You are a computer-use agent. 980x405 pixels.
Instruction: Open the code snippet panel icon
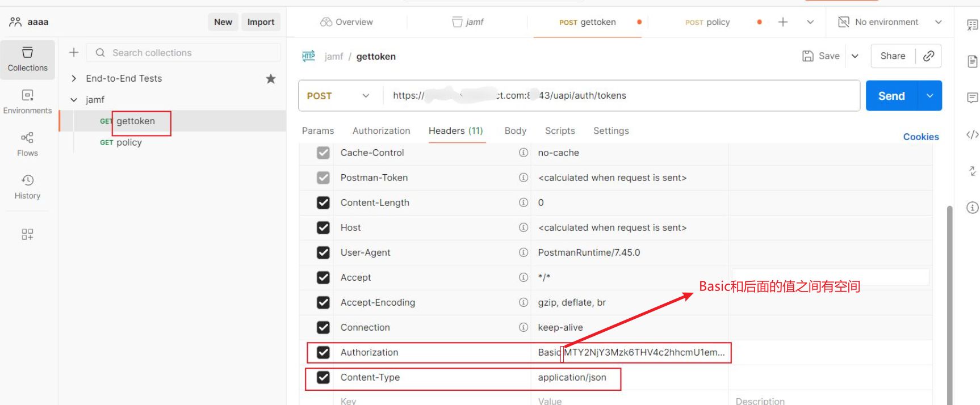coord(972,134)
